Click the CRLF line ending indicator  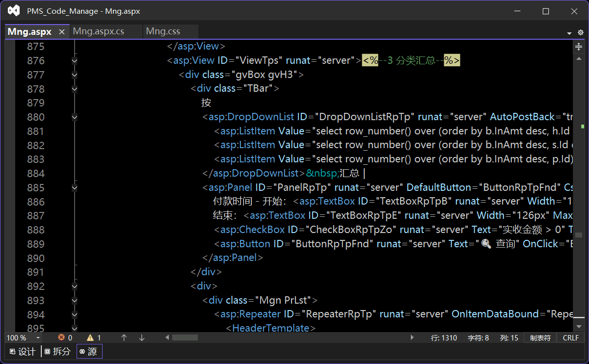tap(571, 338)
